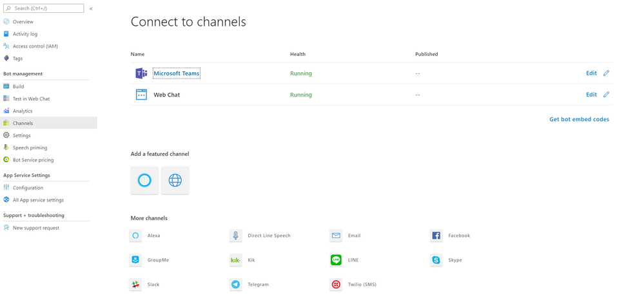Click pencil icon in Microsoft Teams row
Viewport: 644px width, 300px height.
[x=606, y=73]
